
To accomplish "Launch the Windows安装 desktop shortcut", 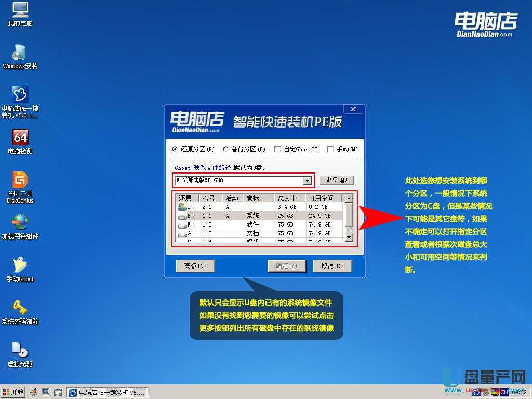I will tap(20, 56).
